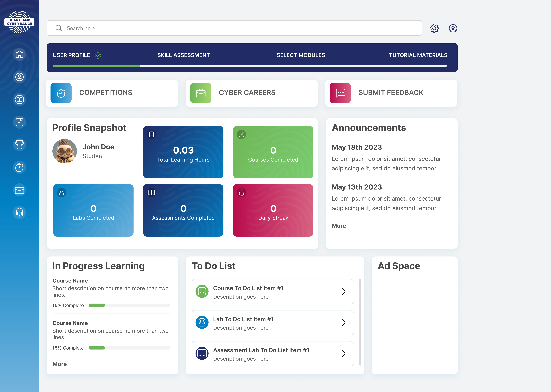The width and height of the screenshot is (551, 392).
Task: Select the SELECT MODULES step tab
Action: (301, 55)
